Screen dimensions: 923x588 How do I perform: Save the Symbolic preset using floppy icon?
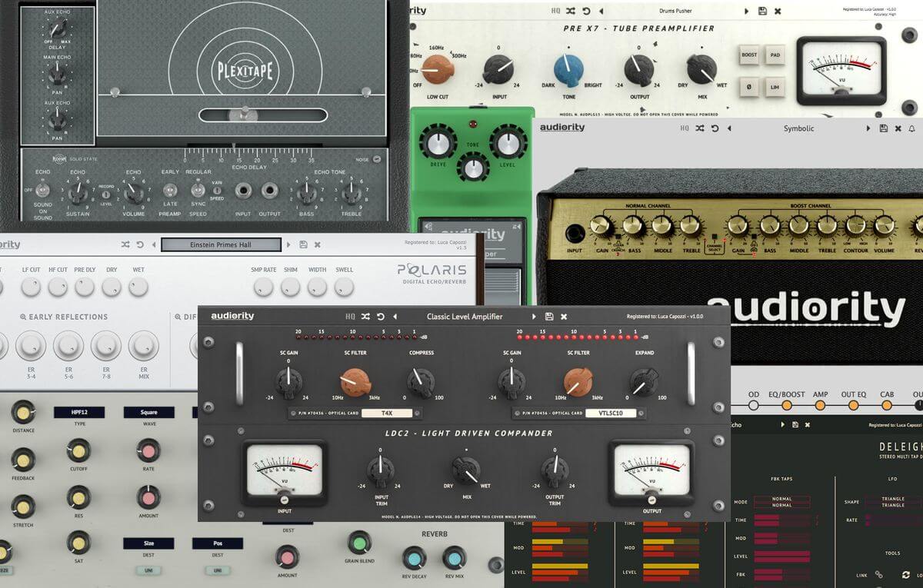click(x=883, y=128)
